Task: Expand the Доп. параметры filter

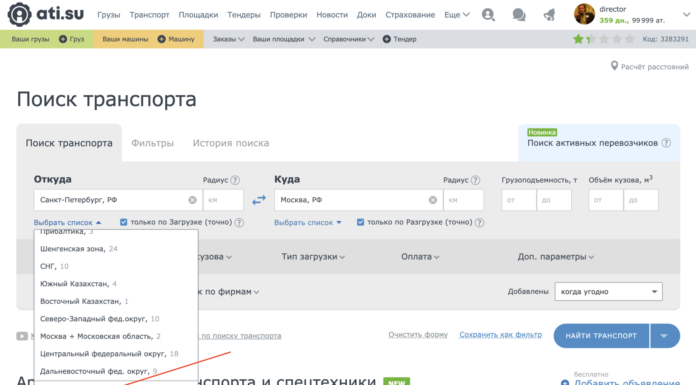Action: [556, 257]
